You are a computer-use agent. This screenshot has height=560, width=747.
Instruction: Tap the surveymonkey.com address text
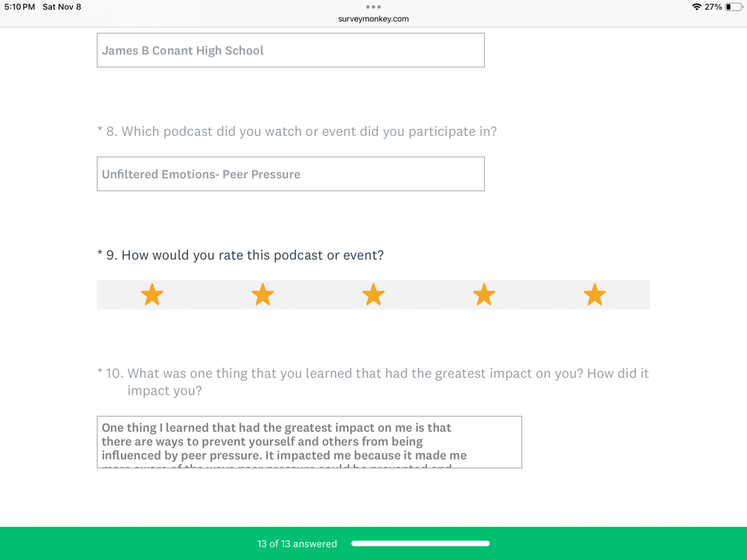pyautogui.click(x=373, y=19)
